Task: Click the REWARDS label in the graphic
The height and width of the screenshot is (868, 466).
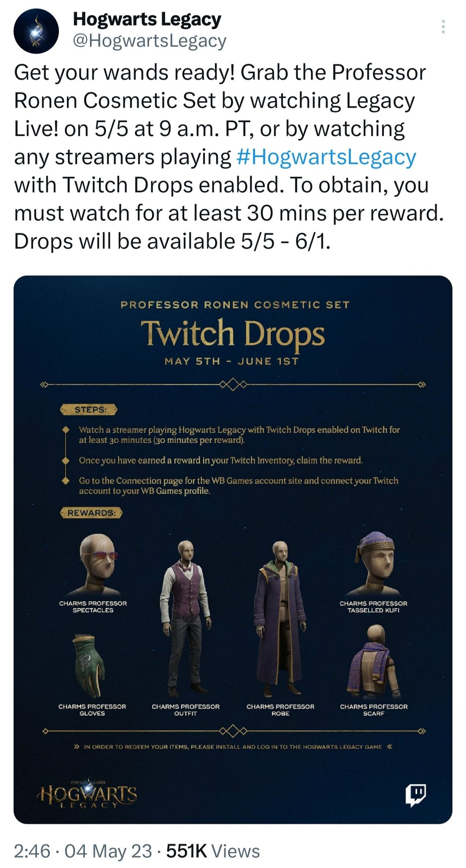Action: pyautogui.click(x=91, y=513)
